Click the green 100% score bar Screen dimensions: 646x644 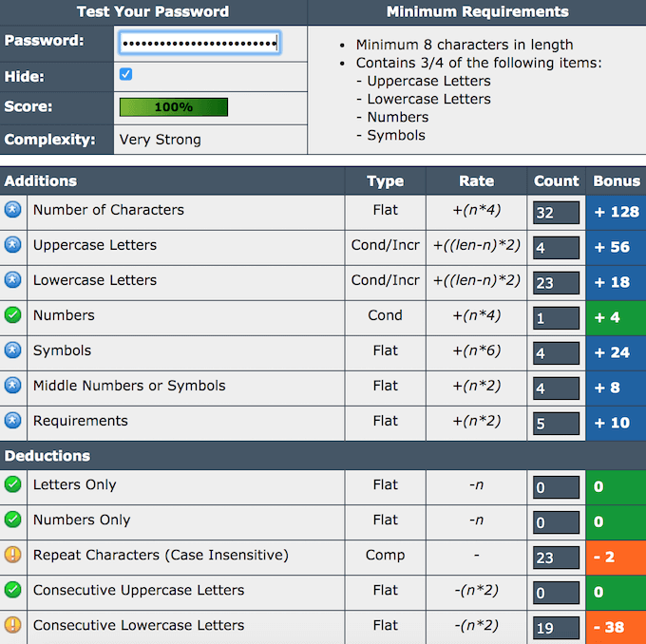tap(173, 107)
